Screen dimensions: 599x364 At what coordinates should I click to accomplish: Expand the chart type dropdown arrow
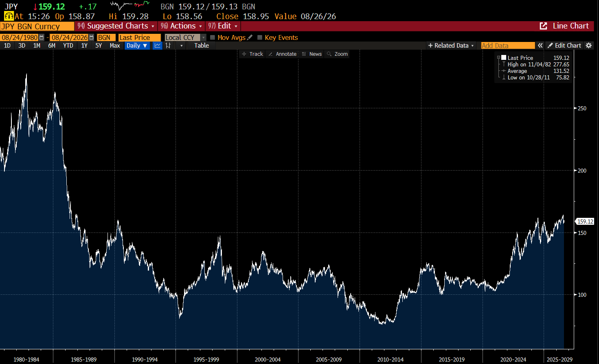coord(181,46)
